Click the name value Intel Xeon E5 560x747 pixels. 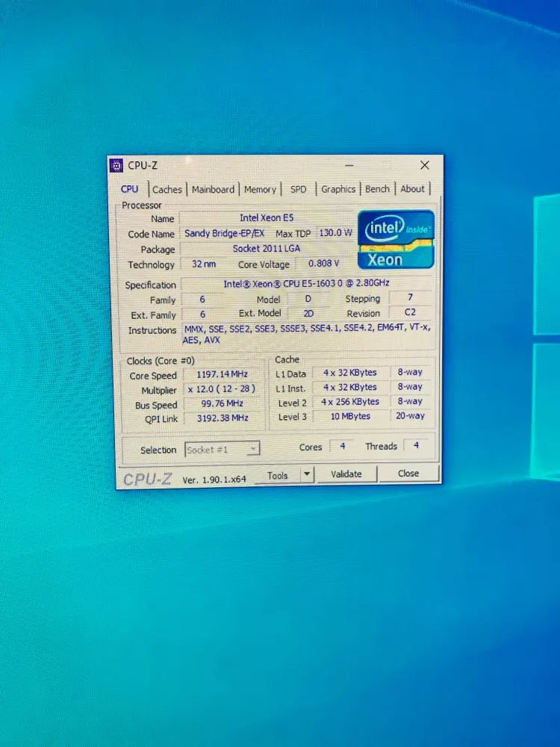click(x=267, y=217)
